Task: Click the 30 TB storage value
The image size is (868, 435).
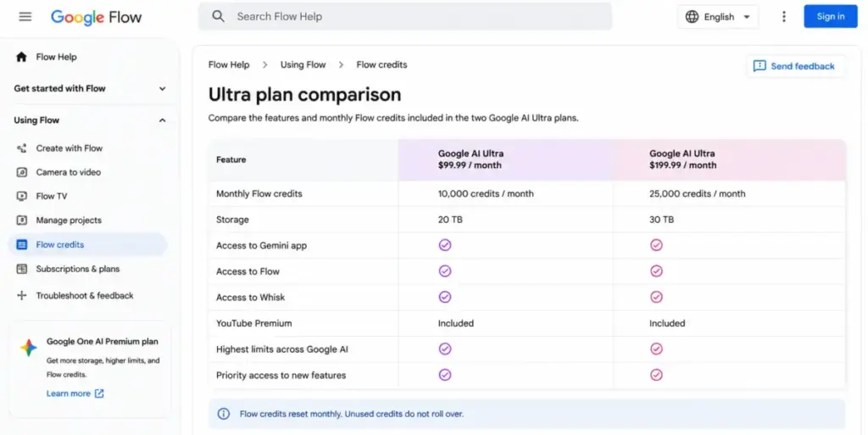Action: [x=661, y=220]
